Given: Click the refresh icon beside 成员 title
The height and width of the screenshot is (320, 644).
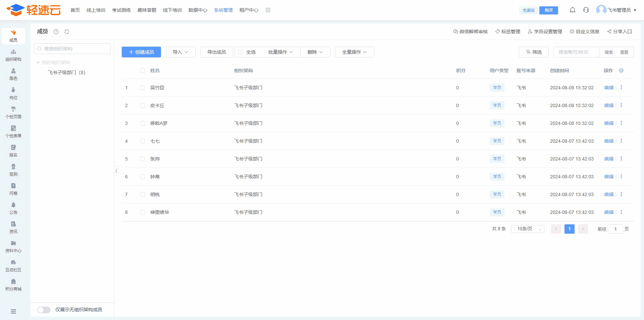Looking at the screenshot, I should (x=67, y=32).
